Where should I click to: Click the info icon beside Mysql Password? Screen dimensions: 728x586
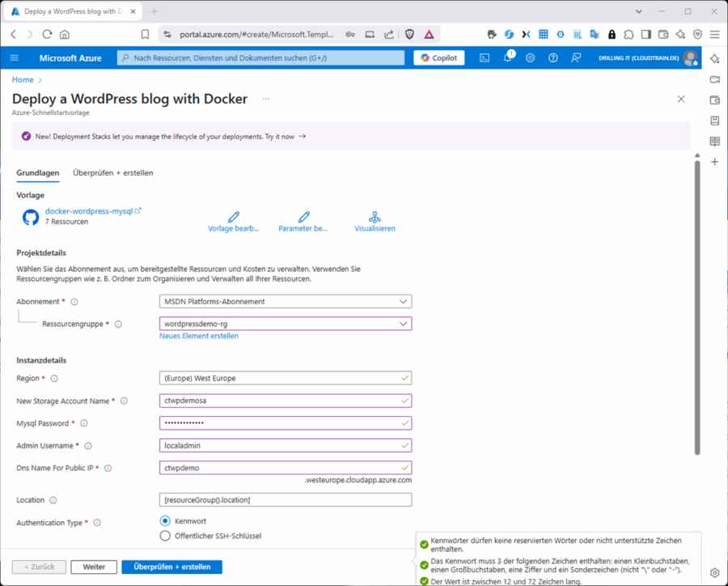click(x=84, y=423)
